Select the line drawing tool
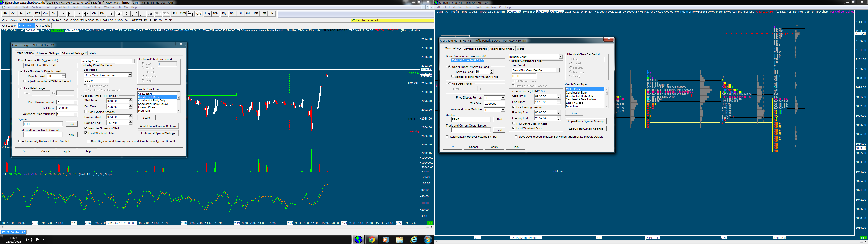The width and height of the screenshot is (868, 244). pyautogui.click(x=134, y=14)
